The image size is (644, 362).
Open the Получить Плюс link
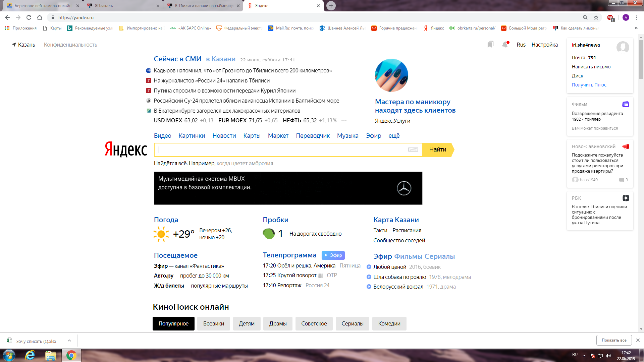(x=589, y=85)
